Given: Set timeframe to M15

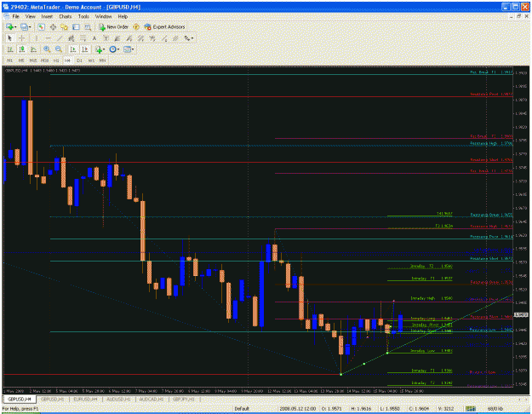Looking at the screenshot, I should (33, 60).
